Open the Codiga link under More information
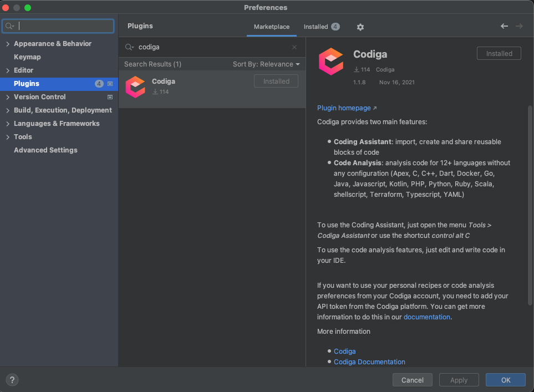 coord(345,351)
